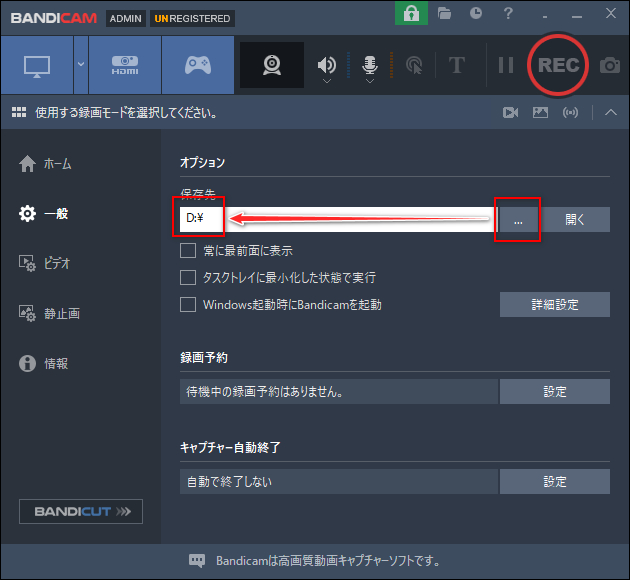Toggle text overlay T icon
630x580 pixels.
pos(457,65)
